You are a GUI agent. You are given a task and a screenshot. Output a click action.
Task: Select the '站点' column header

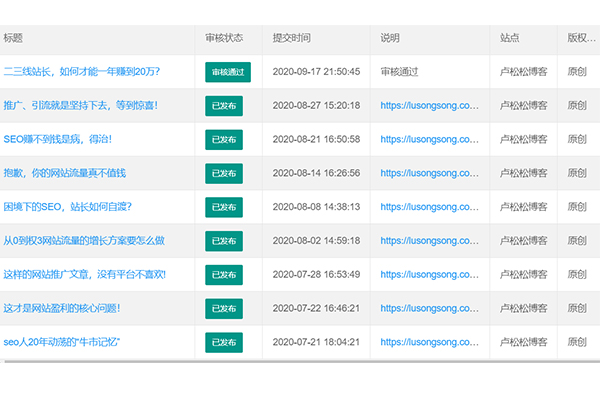click(x=509, y=38)
